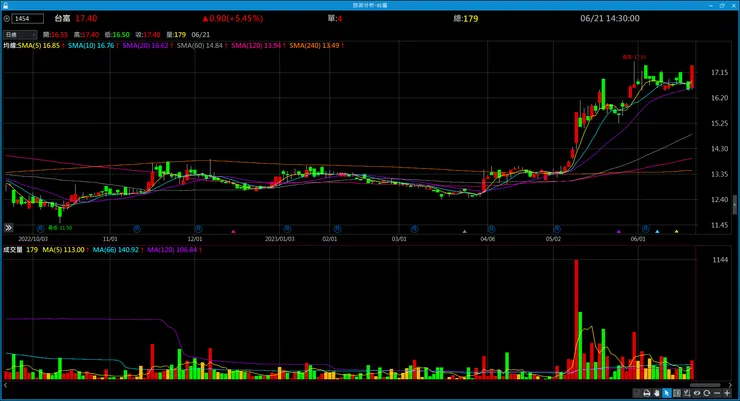Click the monthly marker circle near 2022/10/03
This screenshot has width=740, height=401.
pos(41,229)
